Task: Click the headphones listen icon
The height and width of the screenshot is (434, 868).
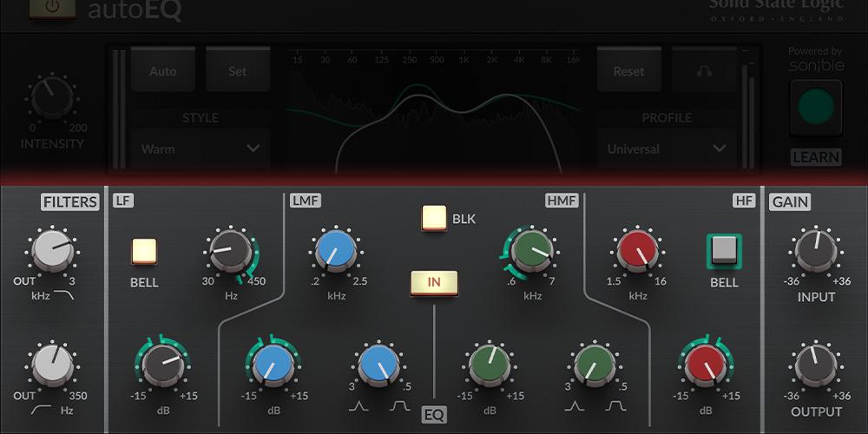Action: [704, 71]
